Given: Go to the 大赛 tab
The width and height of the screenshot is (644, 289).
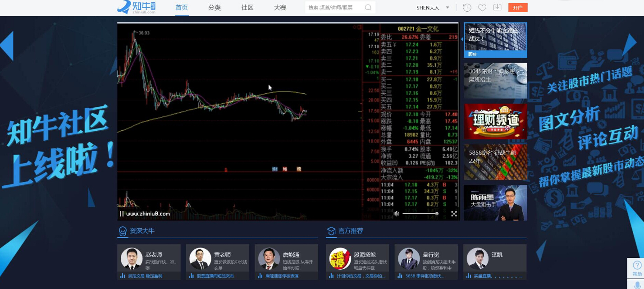Looking at the screenshot, I should [280, 8].
